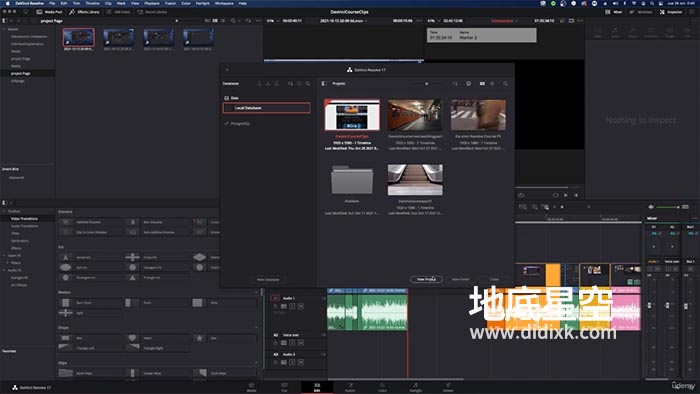Switch to the Edit page tab
Image resolution: width=700 pixels, height=394 pixels.
click(x=317, y=387)
